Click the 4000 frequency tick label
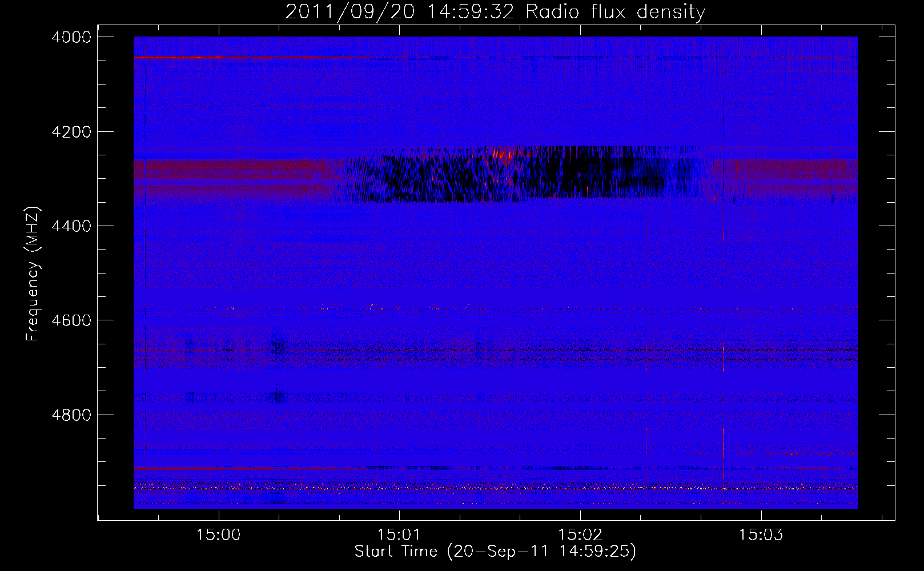924x571 pixels. tap(71, 37)
